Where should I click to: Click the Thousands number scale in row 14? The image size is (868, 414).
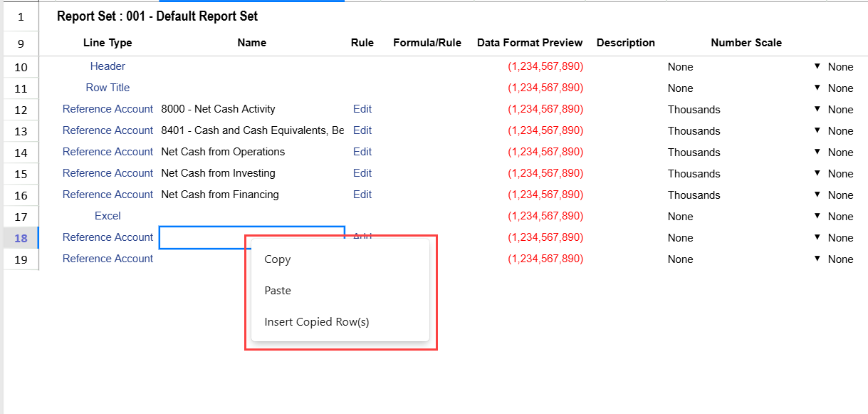point(694,152)
